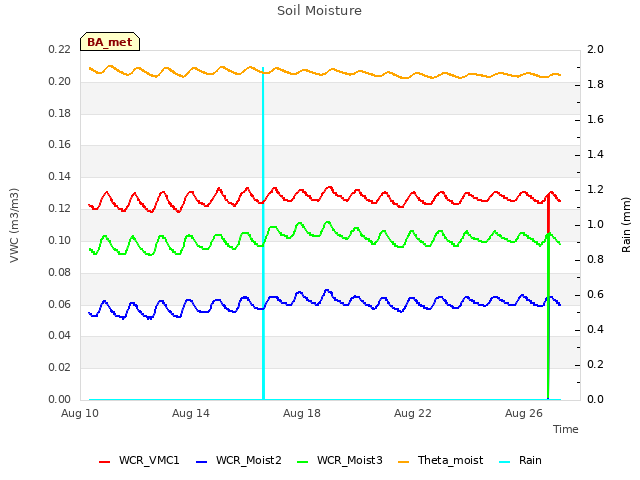The image size is (640, 480).
Task: Click the 0.14 left axis tick label
Action: (x=60, y=176)
